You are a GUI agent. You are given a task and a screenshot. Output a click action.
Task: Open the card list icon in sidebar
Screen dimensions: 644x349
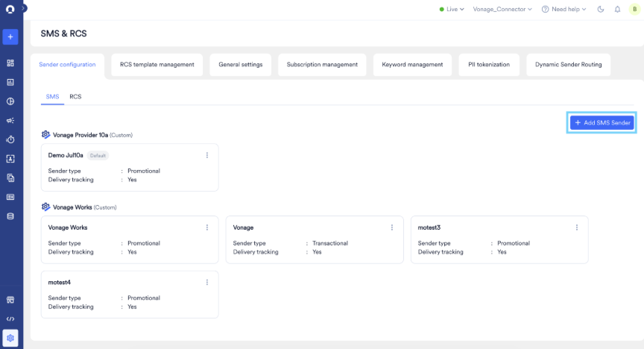pyautogui.click(x=10, y=197)
